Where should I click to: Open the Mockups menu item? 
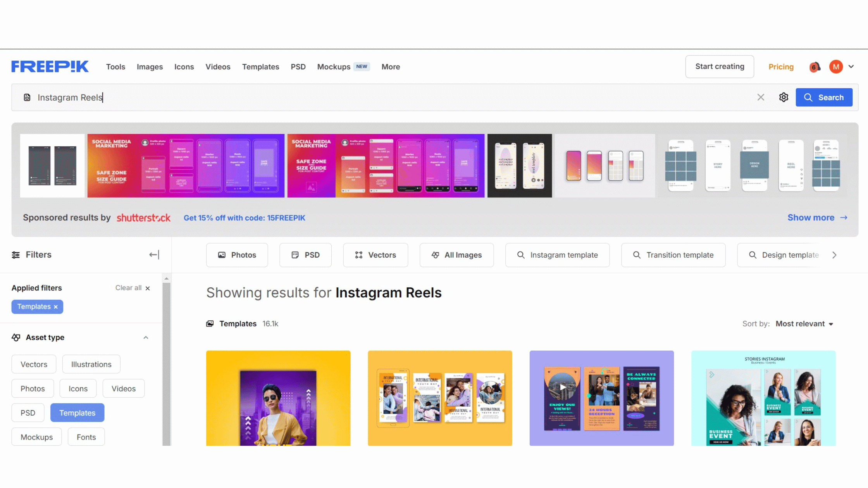tap(334, 67)
